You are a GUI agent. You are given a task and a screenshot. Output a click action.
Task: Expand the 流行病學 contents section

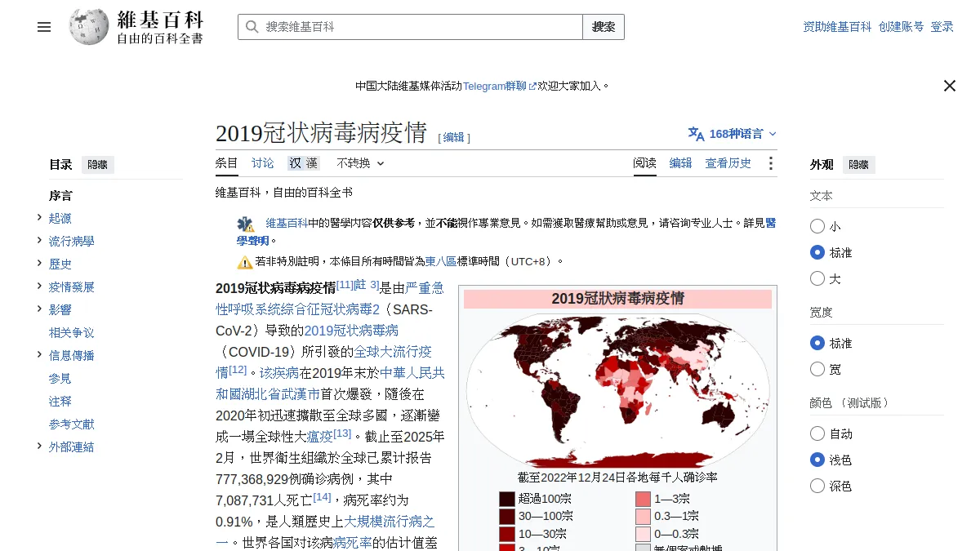[x=39, y=240]
